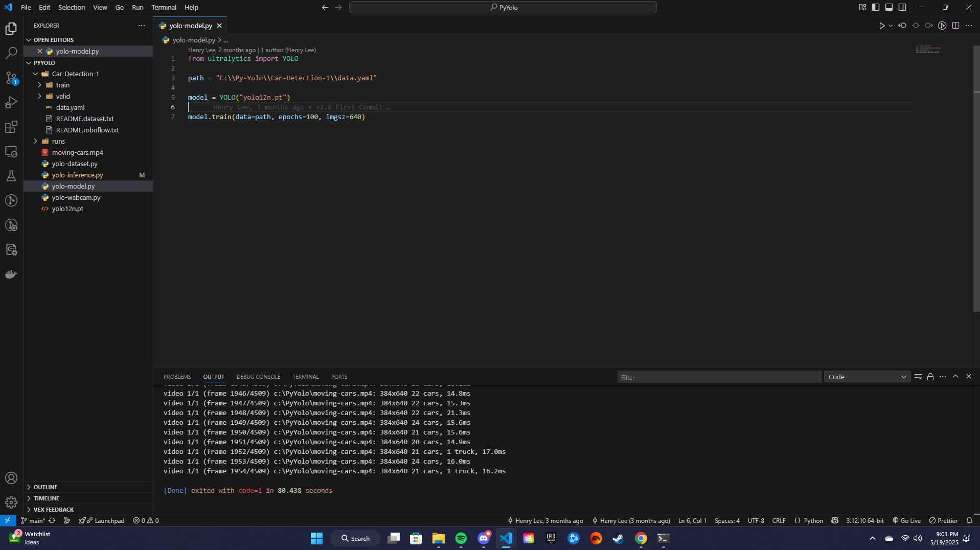Toggle file blame circular git icon
980x550 pixels.
[x=942, y=26]
